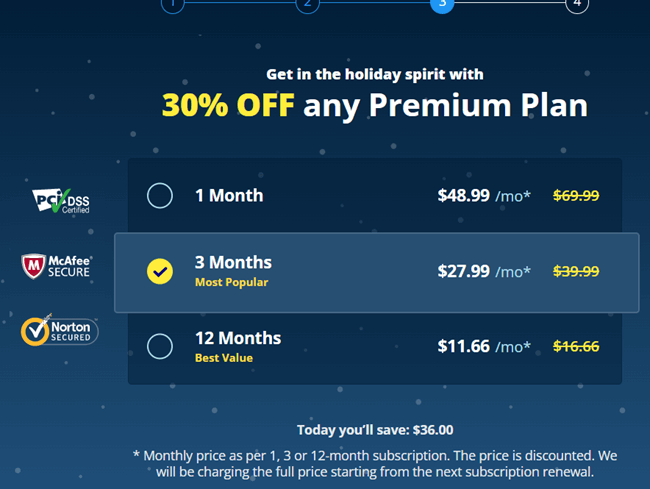Click the McAfee Secure badge
Screen dimensions: 650x489
tap(56, 265)
